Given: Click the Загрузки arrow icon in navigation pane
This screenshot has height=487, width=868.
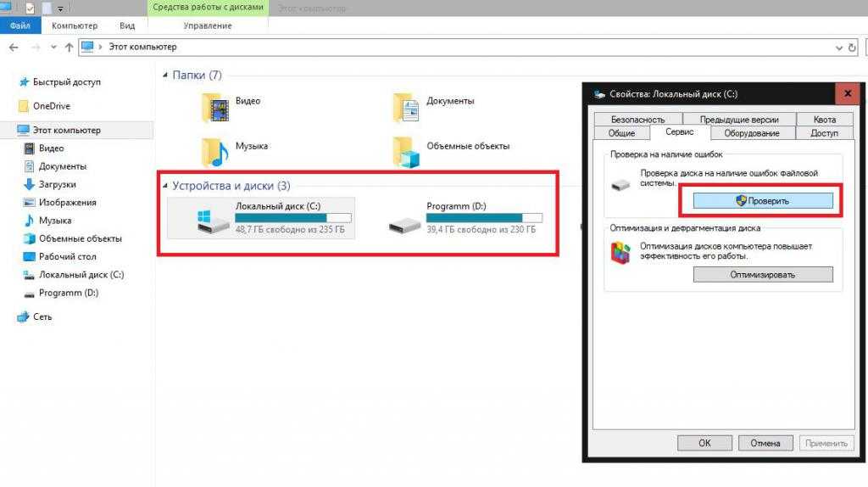Looking at the screenshot, I should click(x=29, y=184).
